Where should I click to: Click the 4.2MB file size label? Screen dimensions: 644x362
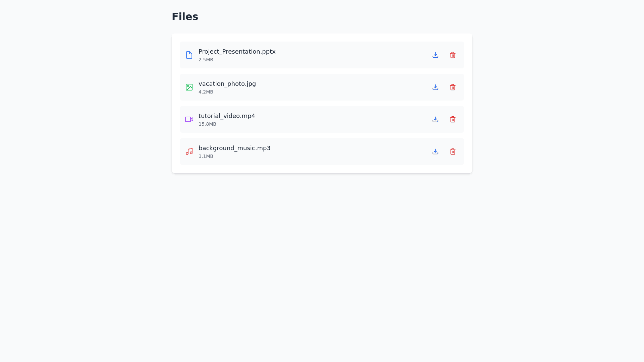206,92
